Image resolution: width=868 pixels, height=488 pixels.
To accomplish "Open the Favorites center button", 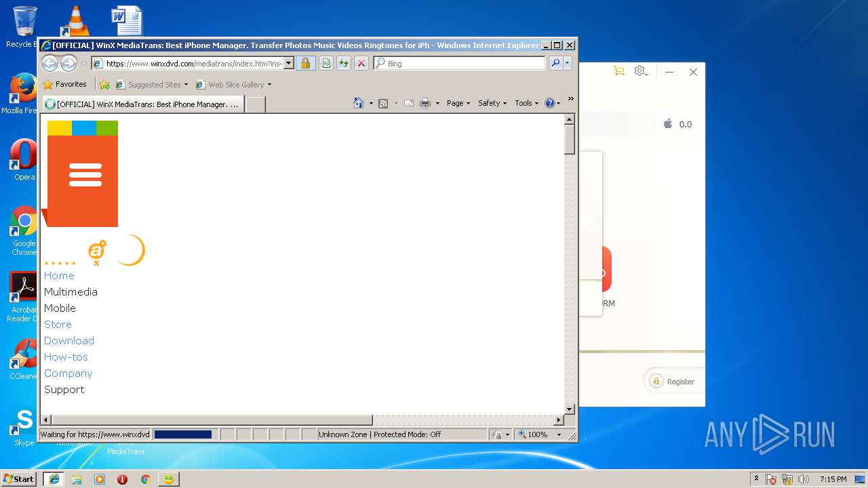I will coord(64,84).
